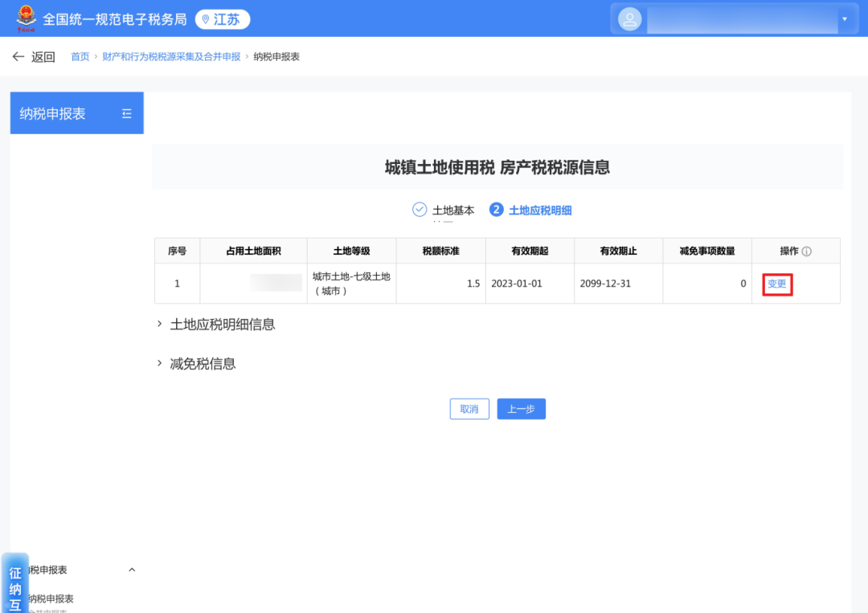Click the 1.5 税额标准 value

473,284
